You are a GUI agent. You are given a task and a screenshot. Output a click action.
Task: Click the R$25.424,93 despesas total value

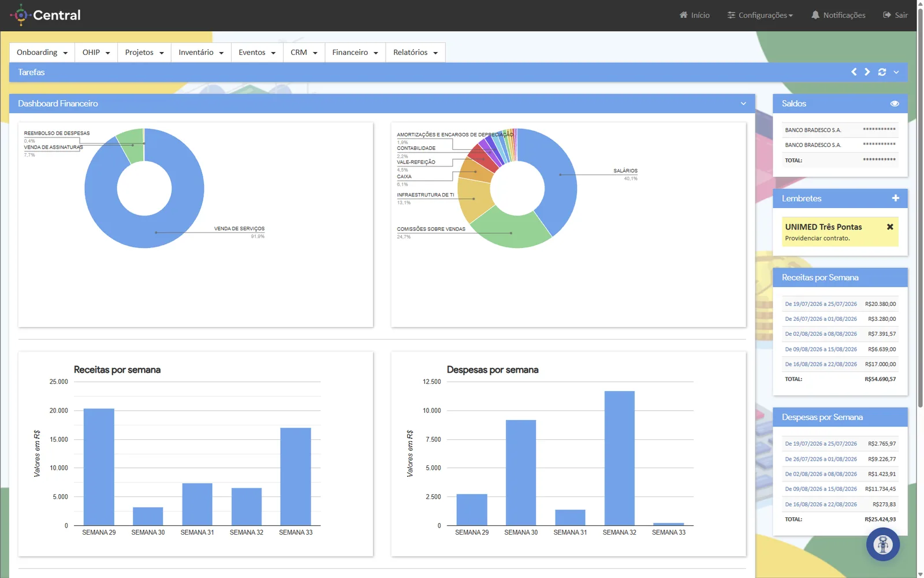click(x=880, y=519)
